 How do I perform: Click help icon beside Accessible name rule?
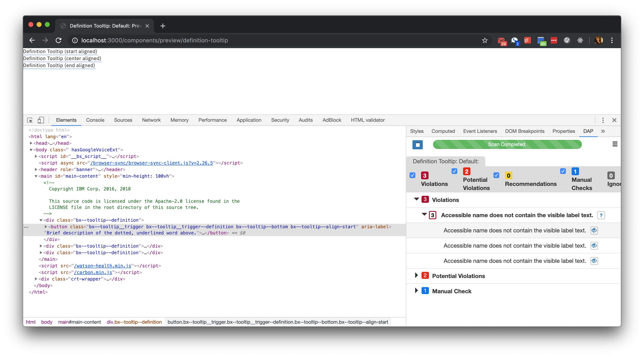click(x=601, y=215)
